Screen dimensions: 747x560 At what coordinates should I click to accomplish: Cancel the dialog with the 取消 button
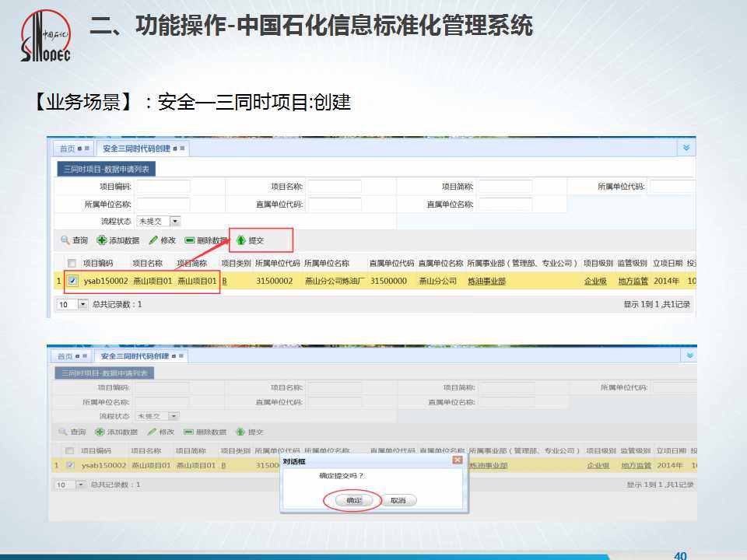[x=398, y=500]
